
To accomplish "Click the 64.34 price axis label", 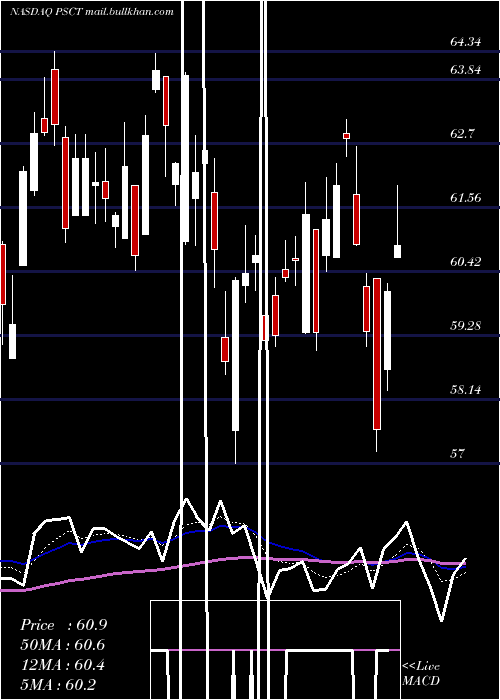I will tap(466, 42).
